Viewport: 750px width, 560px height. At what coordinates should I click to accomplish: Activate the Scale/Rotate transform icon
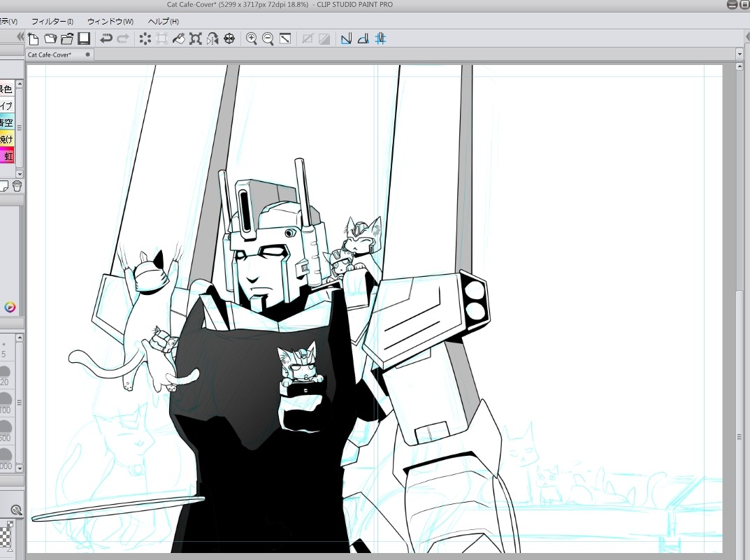tap(195, 38)
